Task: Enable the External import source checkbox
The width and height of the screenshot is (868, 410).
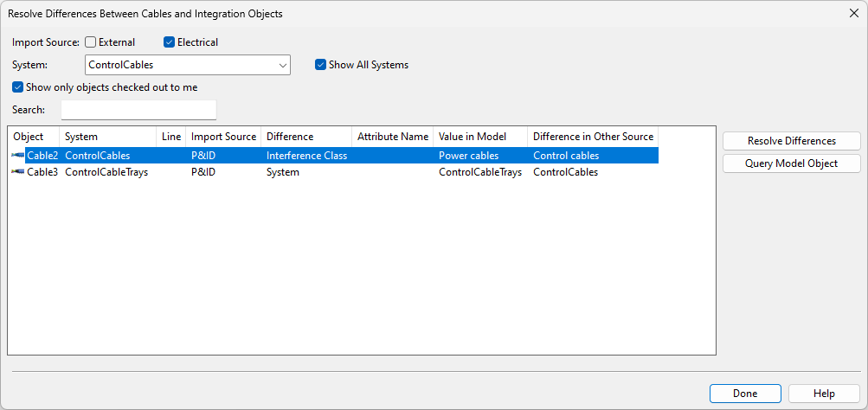Action: (x=90, y=42)
